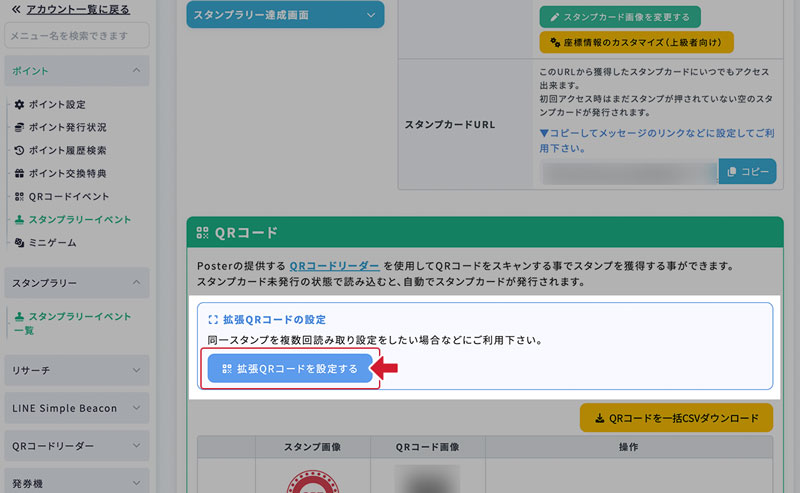Screen dimensions: 800x493
Task: Click the QRコードイベント QR icon
Action: click(x=20, y=196)
